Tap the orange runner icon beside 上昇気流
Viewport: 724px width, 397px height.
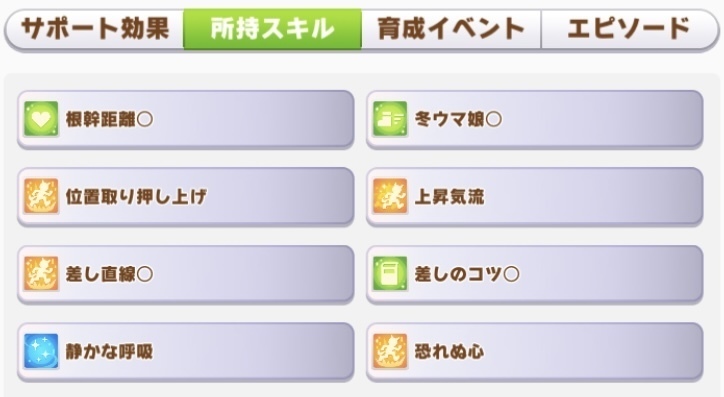(390, 196)
